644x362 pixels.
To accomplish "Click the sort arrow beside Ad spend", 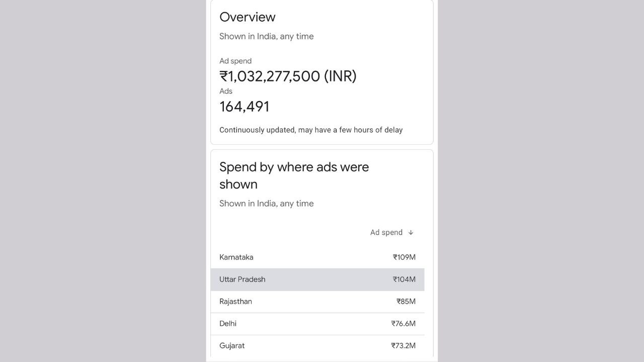I will pos(411,232).
